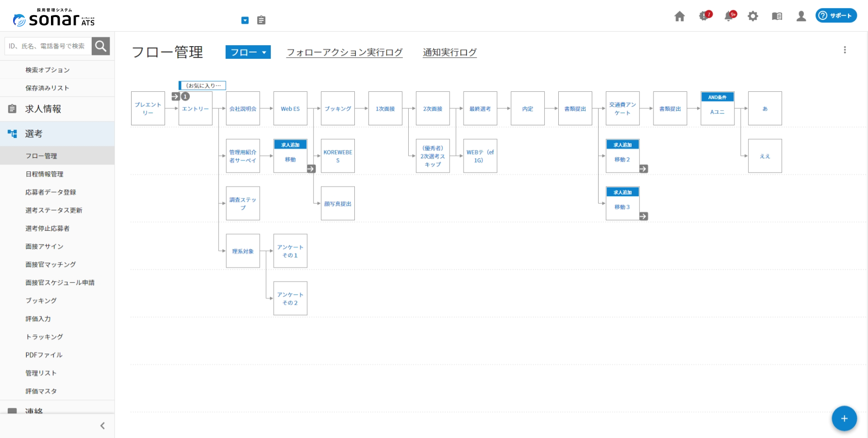Select the 求人情報 icon in the sidebar
868x438 pixels.
[x=13, y=108]
